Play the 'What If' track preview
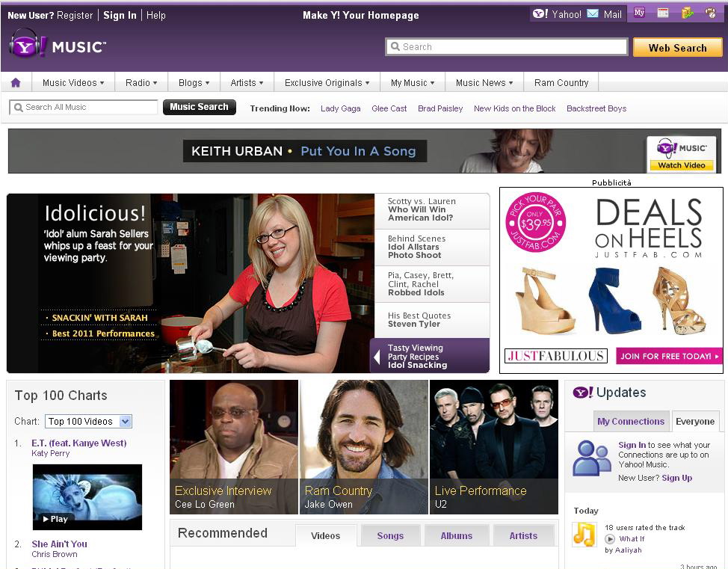Viewport: 728px width, 569px height. pyautogui.click(x=610, y=538)
